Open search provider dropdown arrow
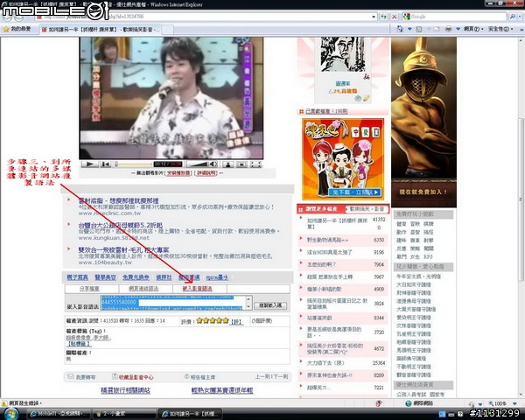Screen dimensions: 525x420 520,17
